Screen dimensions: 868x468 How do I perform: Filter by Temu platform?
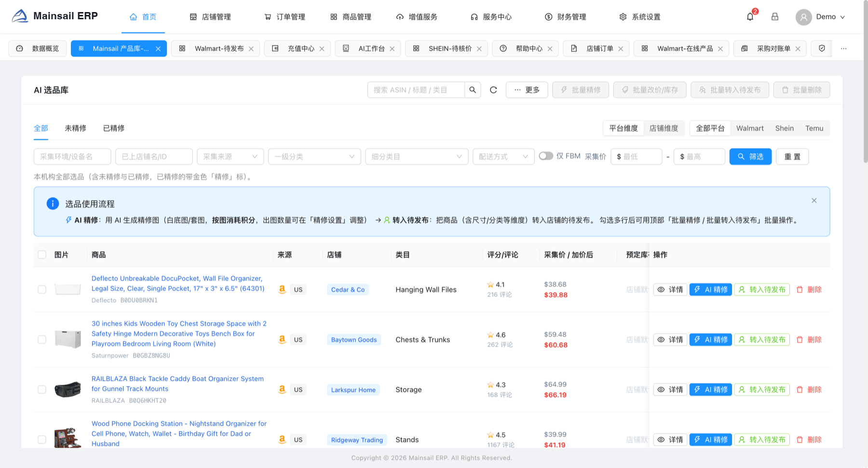pos(814,128)
